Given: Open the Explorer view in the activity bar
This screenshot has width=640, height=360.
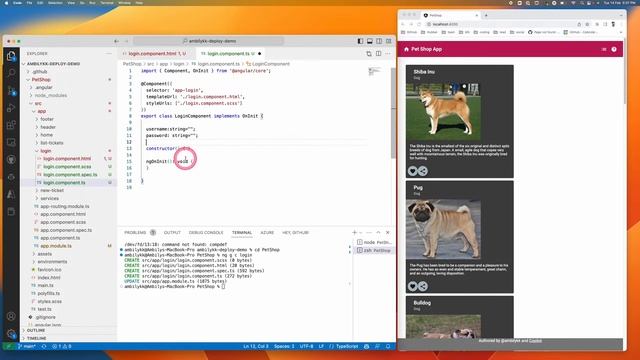Looking at the screenshot, I should tap(11, 56).
